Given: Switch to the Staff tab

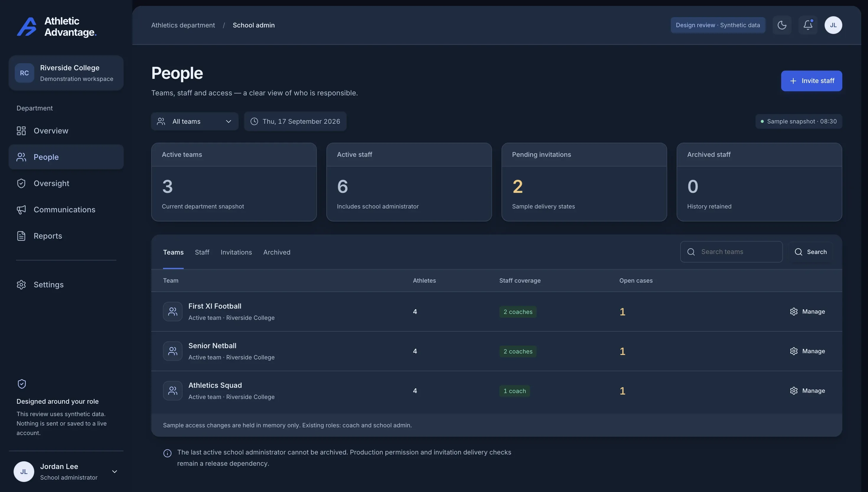Looking at the screenshot, I should coord(202,252).
